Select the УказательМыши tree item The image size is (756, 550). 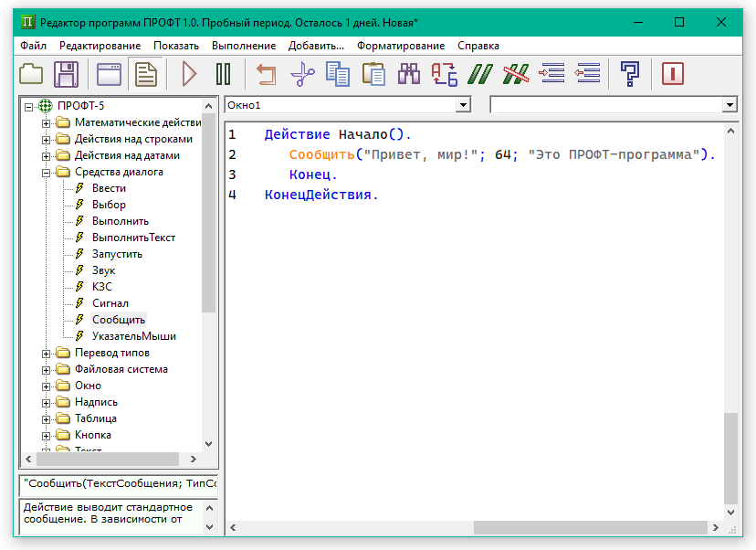click(x=133, y=336)
